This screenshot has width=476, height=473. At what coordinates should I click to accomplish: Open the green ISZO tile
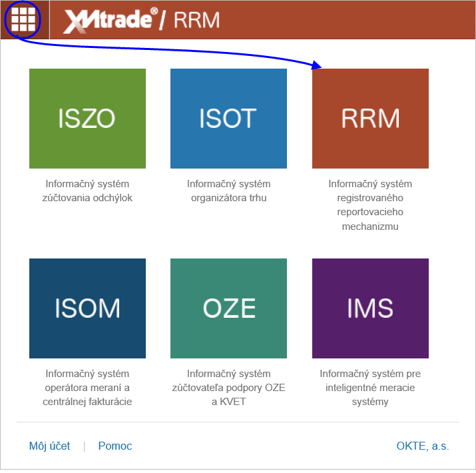(87, 119)
